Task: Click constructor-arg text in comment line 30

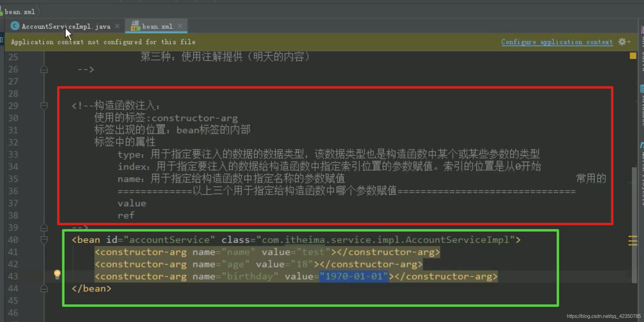Action: tap(194, 118)
